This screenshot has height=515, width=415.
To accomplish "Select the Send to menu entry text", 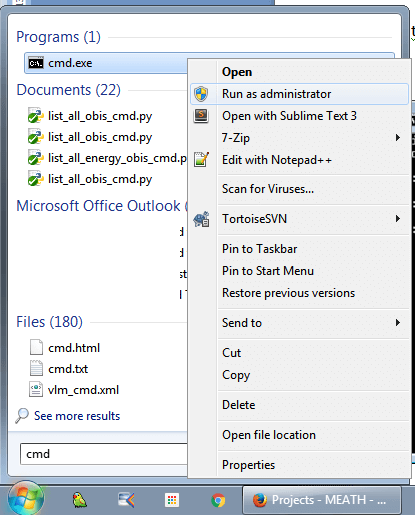I will click(242, 323).
